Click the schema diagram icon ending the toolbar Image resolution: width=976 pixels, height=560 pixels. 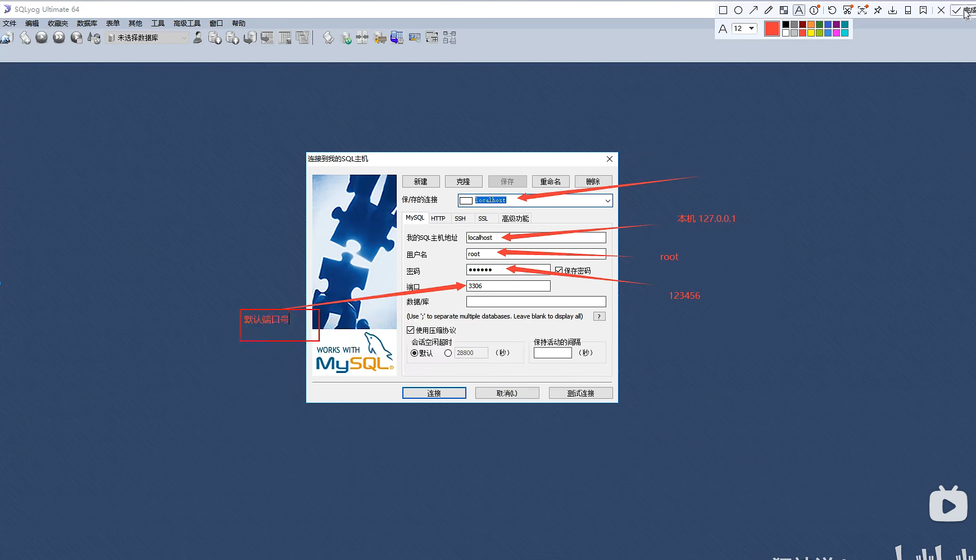point(450,38)
